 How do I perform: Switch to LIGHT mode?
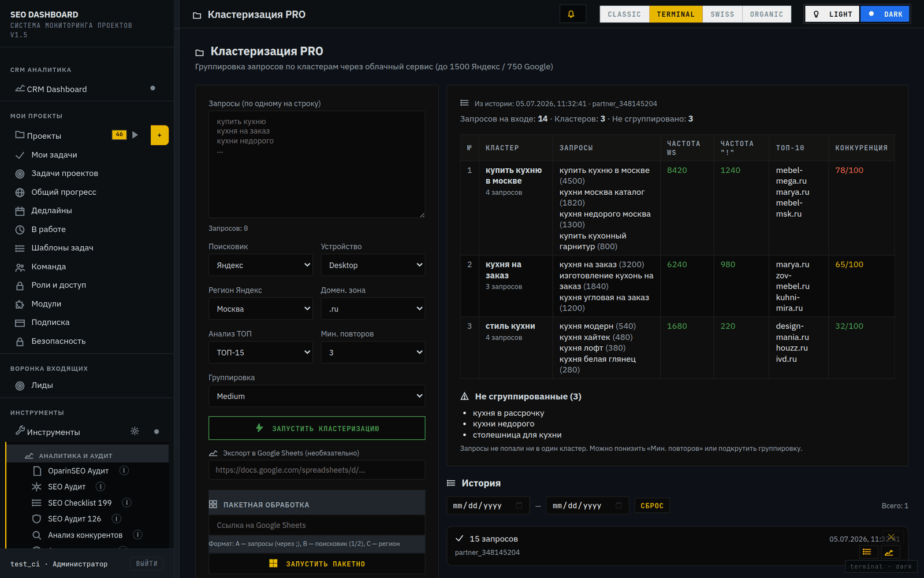pos(832,14)
